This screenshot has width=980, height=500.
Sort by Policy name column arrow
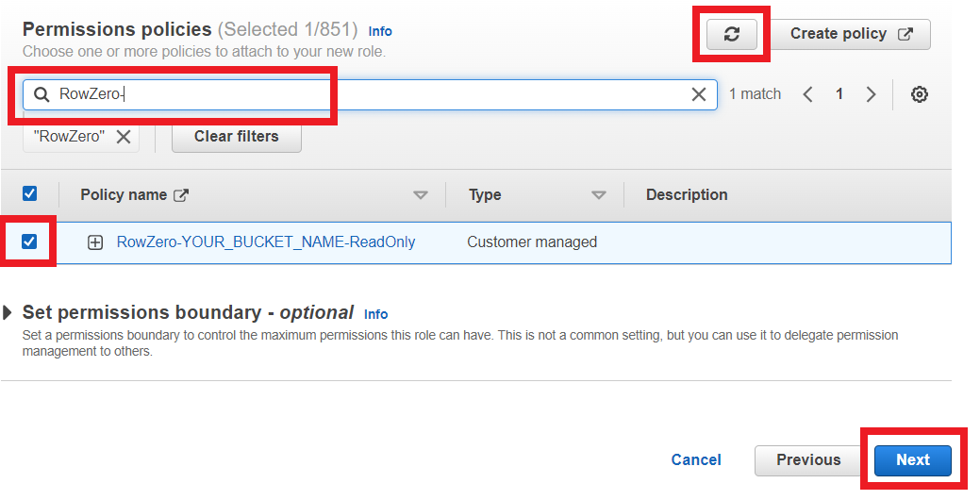coord(421,195)
